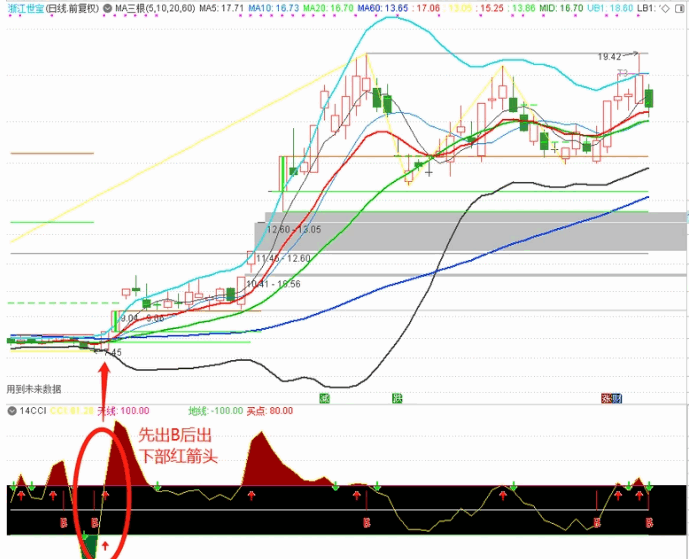Screen dimensions: 689x559
Task: Click the rightmost B marker in CCI panel
Action: 649,523
